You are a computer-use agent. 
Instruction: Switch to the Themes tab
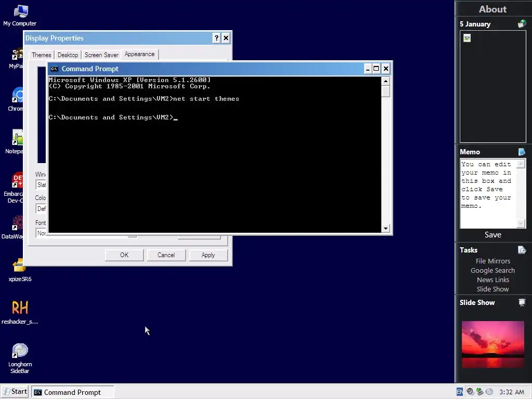click(x=42, y=55)
